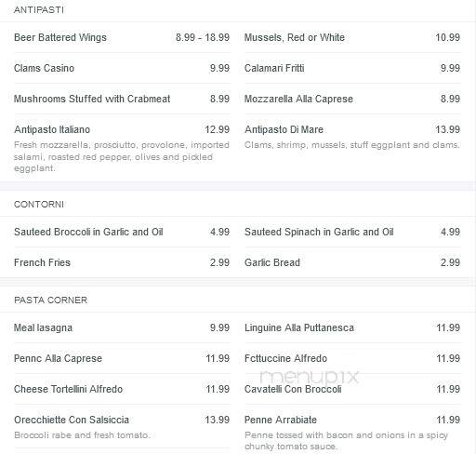Choose Antipasto Di Mare

click(284, 129)
